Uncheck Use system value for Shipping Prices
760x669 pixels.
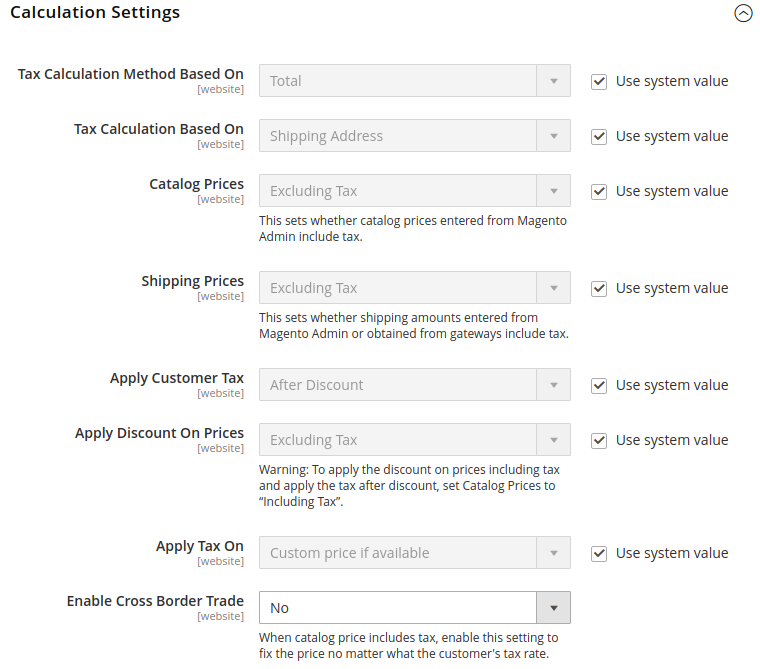pyautogui.click(x=599, y=288)
